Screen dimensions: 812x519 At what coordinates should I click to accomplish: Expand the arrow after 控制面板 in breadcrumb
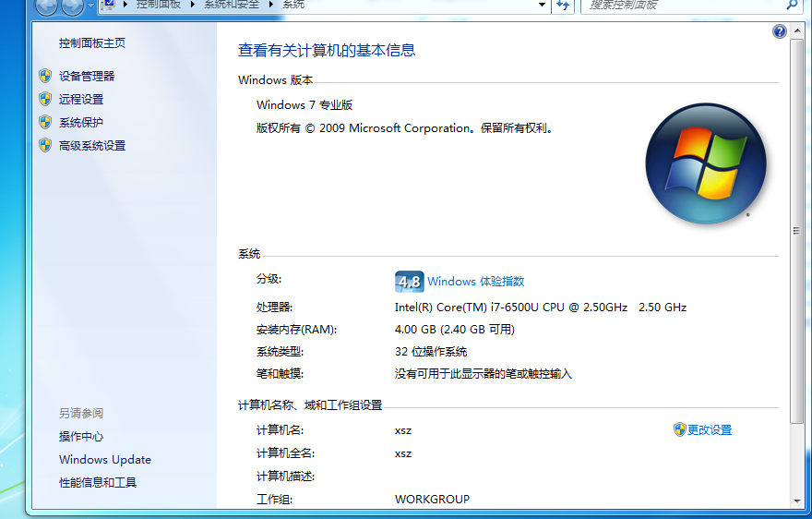193,5
